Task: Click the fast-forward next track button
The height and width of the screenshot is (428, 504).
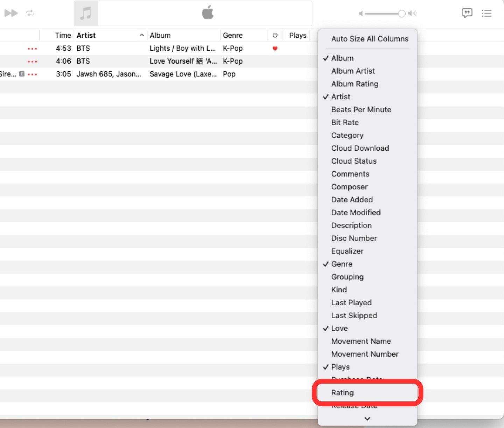Action: (x=11, y=13)
